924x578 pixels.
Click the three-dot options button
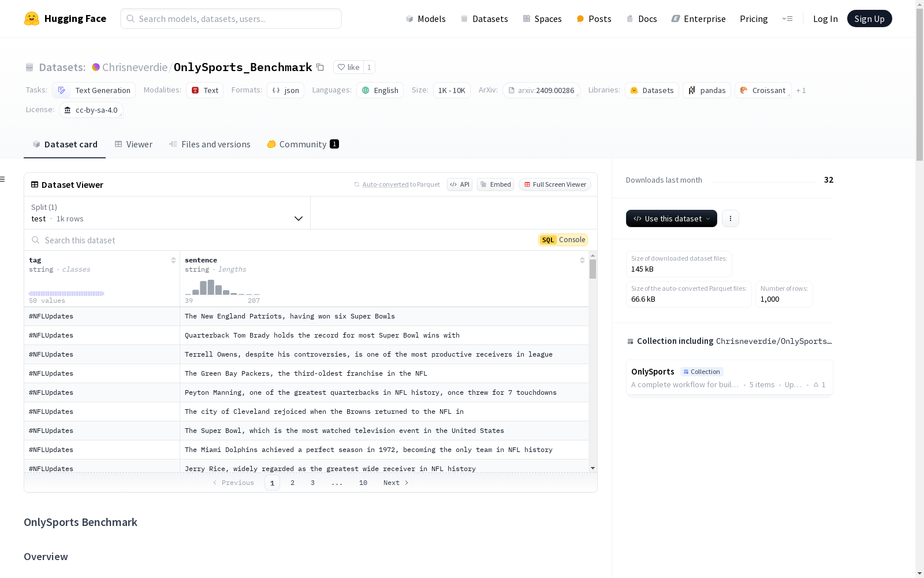731,218
